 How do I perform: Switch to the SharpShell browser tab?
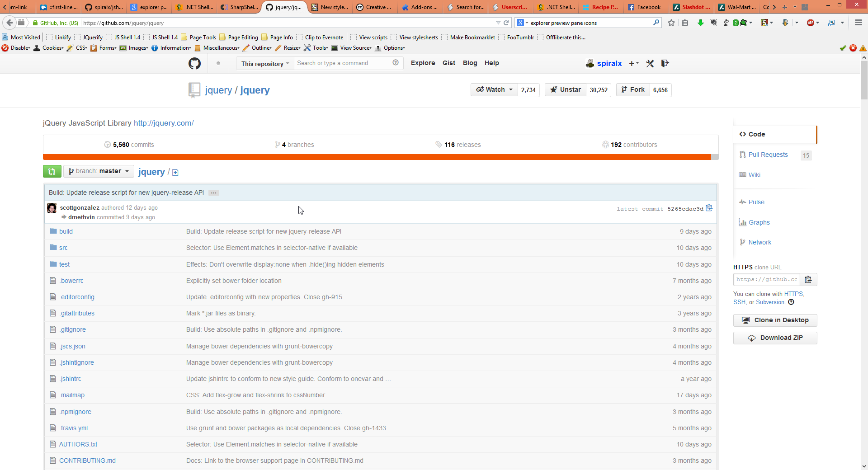click(239, 7)
